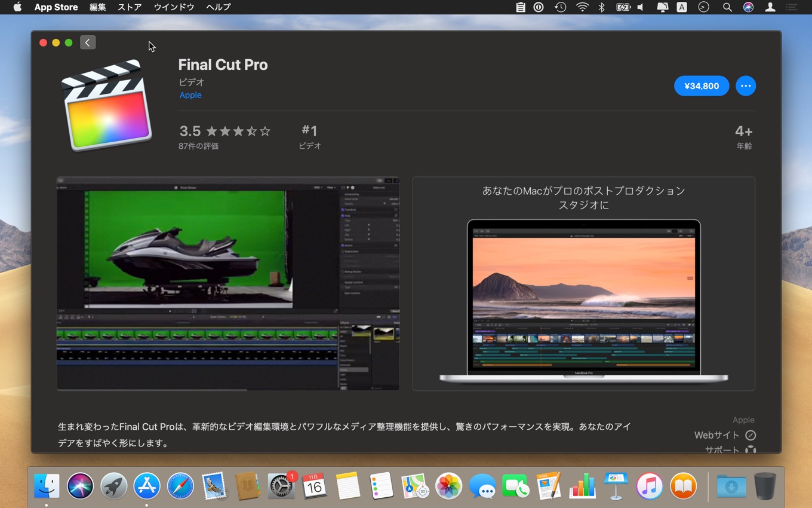The width and height of the screenshot is (812, 508).
Task: Open the 編集 menu
Action: click(98, 7)
